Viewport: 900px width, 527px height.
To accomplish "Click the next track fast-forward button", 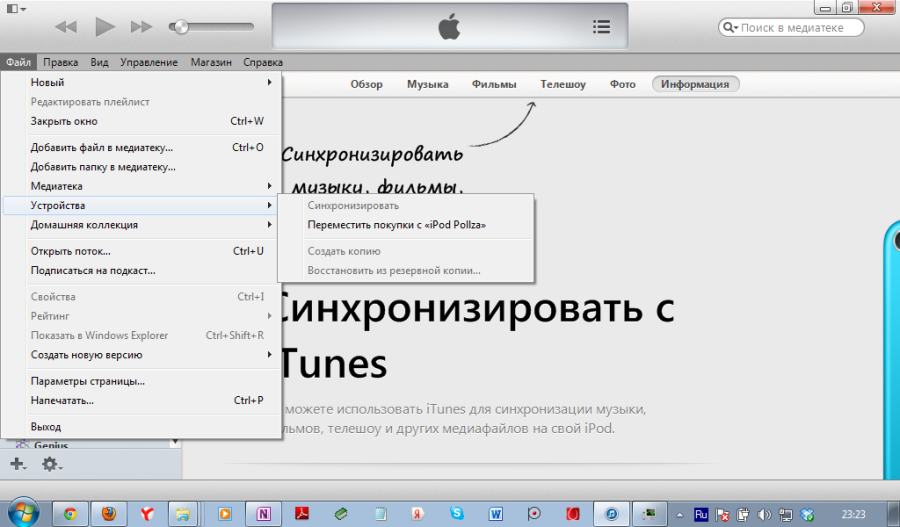I will click(x=141, y=27).
